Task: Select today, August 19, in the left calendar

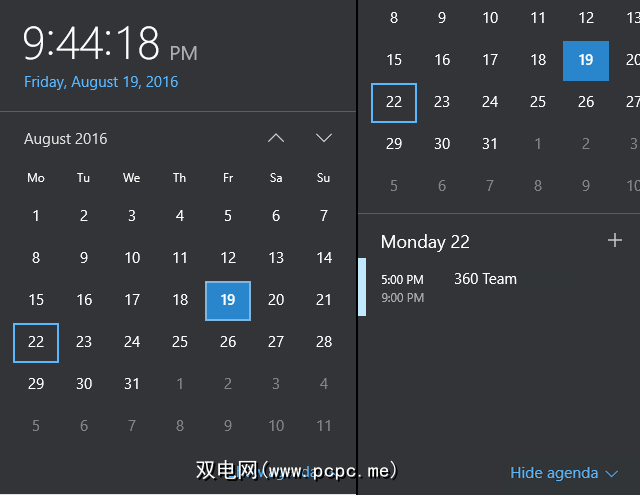Action: [x=228, y=300]
